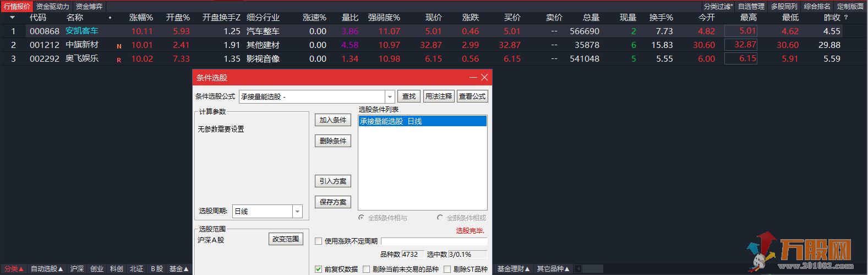Screen dimensions: 868x275
Task: Select the 科创 bottom tab
Action: (117, 269)
